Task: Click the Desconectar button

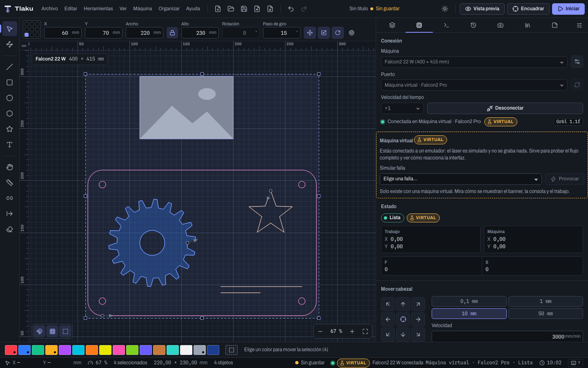Action: click(x=505, y=108)
